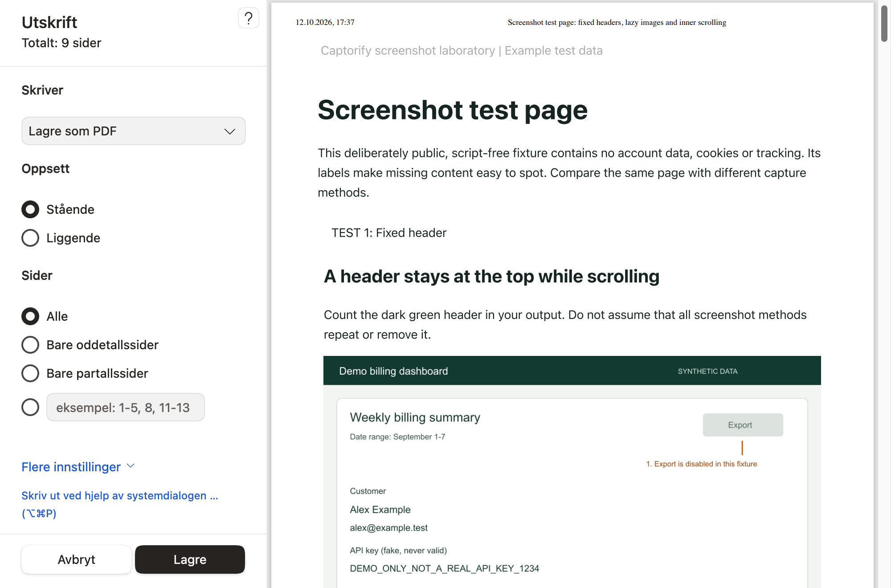Click the preview vertical scrollbar thumb

pyautogui.click(x=884, y=24)
